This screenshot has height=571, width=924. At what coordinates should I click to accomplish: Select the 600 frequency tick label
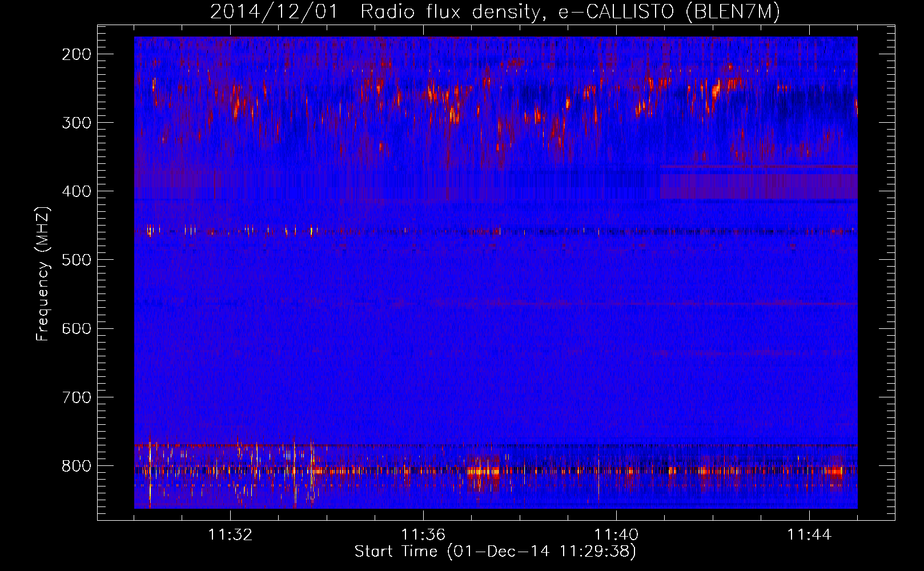(x=76, y=328)
